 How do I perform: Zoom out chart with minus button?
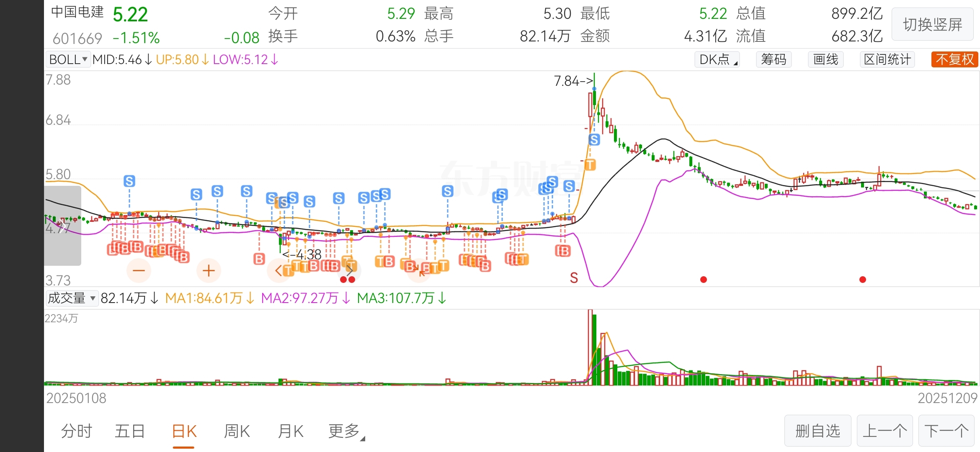139,270
